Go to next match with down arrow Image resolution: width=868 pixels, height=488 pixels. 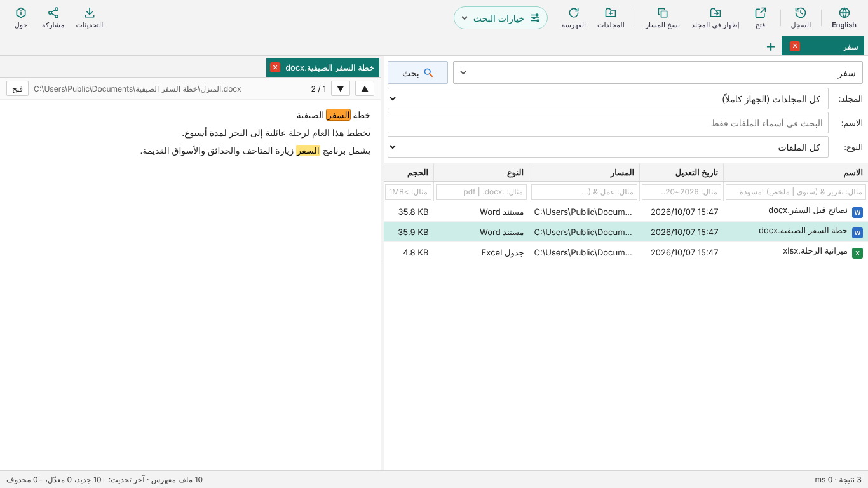pyautogui.click(x=341, y=88)
